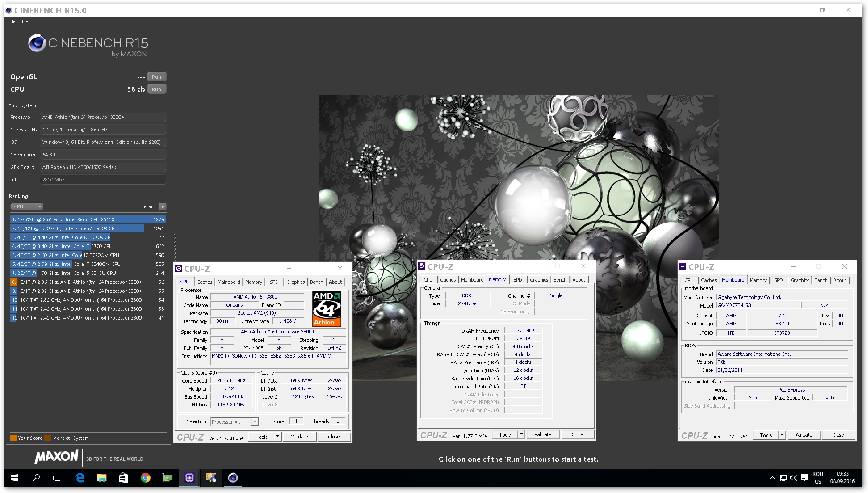Open the CPU ranking type dropdown
Screen dimensions: 868x493
click(27, 206)
